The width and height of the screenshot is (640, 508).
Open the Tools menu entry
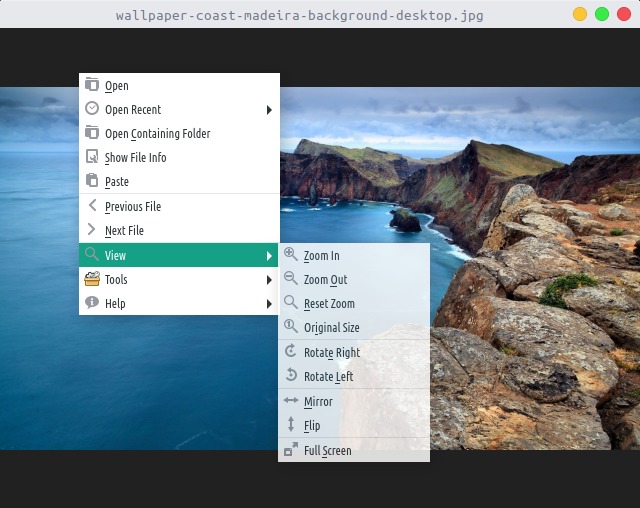click(x=179, y=280)
